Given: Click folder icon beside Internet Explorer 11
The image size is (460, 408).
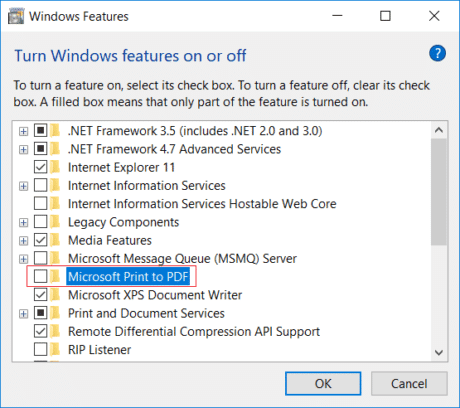Looking at the screenshot, I should [x=55, y=167].
